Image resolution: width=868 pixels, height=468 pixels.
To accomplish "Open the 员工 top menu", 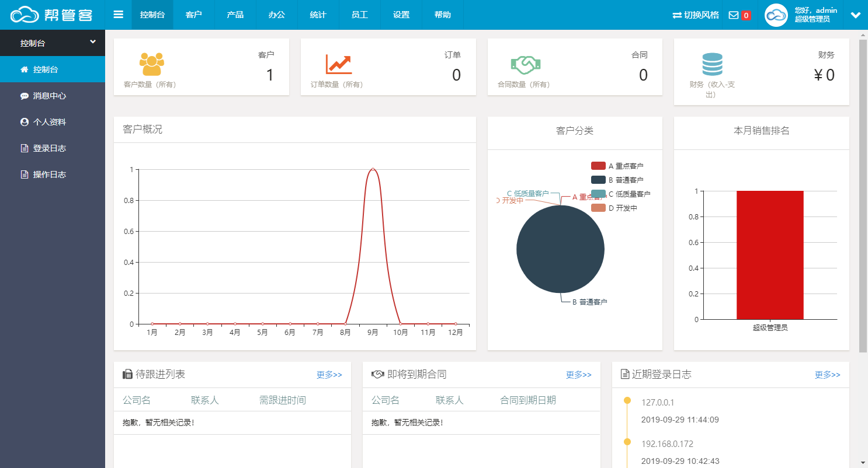I will (x=360, y=15).
